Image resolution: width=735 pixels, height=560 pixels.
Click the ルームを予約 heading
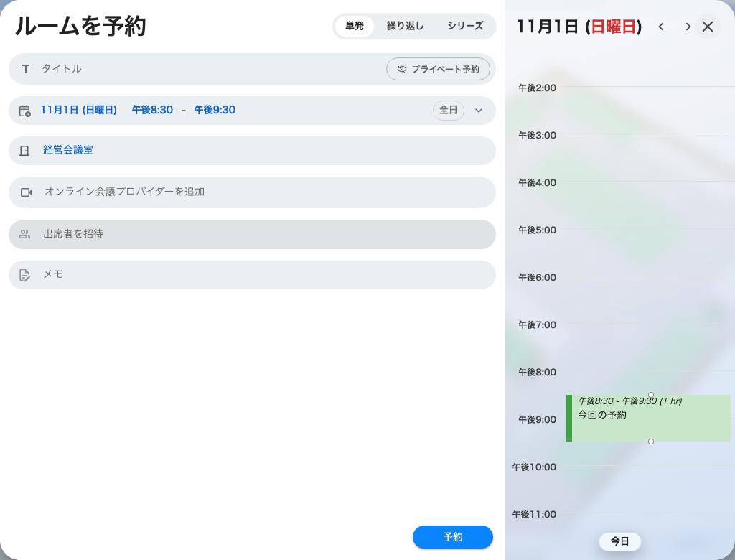point(80,26)
